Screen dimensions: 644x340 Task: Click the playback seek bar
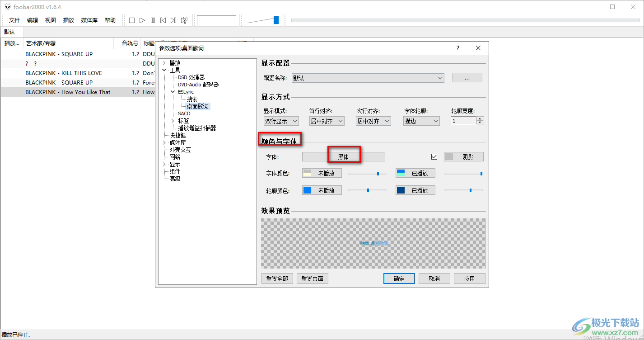pyautogui.click(x=465, y=20)
